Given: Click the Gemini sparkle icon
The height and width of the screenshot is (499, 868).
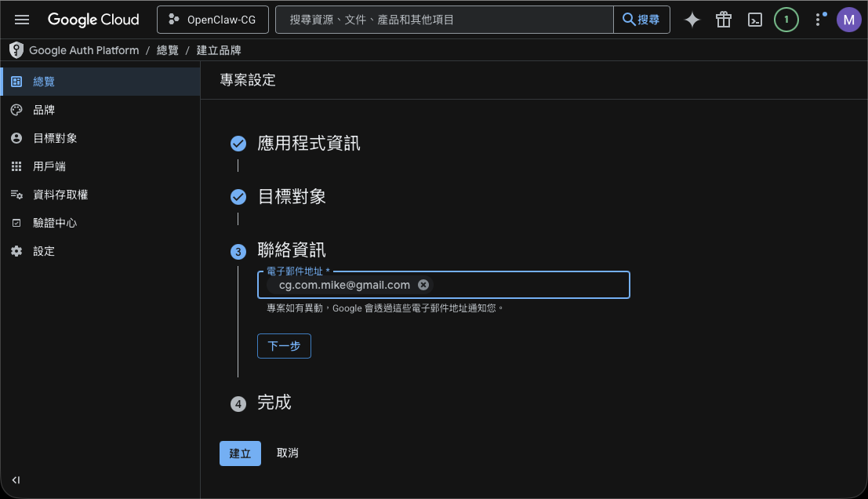Looking at the screenshot, I should (x=692, y=20).
